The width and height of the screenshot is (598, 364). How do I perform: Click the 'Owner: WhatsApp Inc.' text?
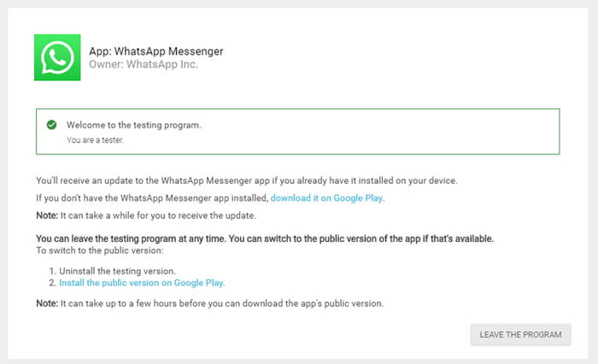pos(144,65)
